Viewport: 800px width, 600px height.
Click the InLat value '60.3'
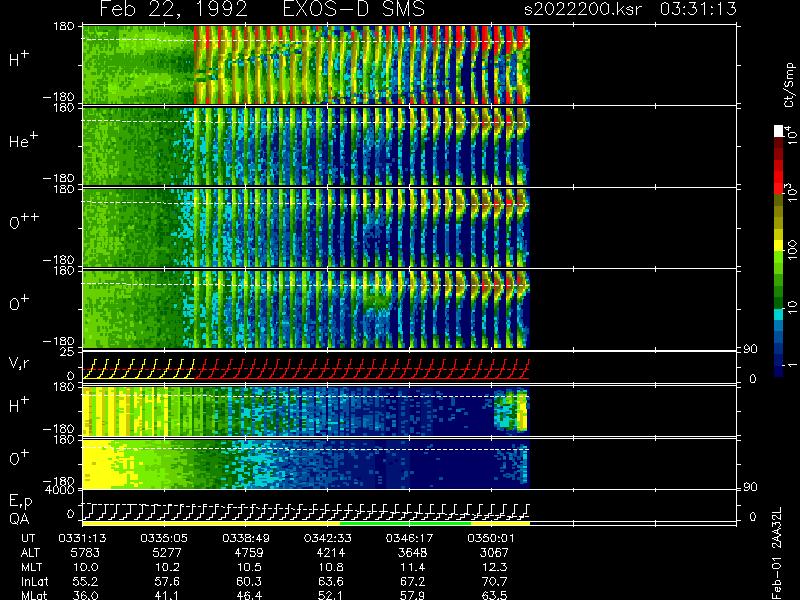pyautogui.click(x=249, y=581)
